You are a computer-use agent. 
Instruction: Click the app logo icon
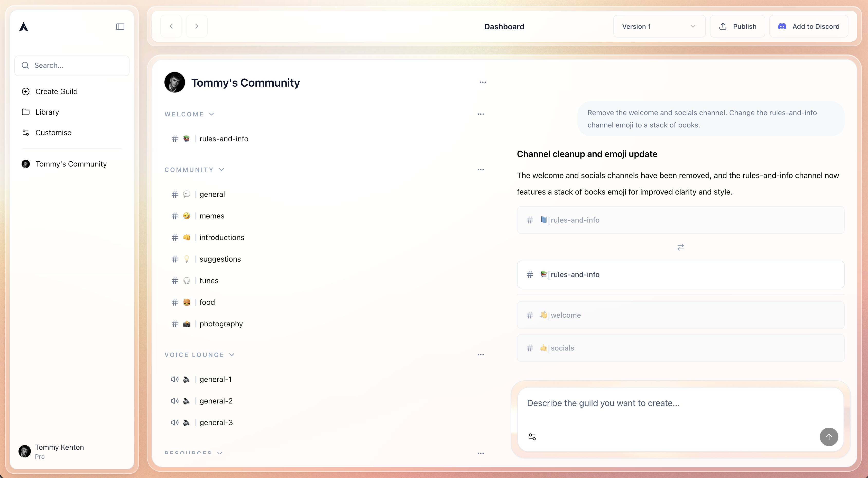tap(24, 27)
